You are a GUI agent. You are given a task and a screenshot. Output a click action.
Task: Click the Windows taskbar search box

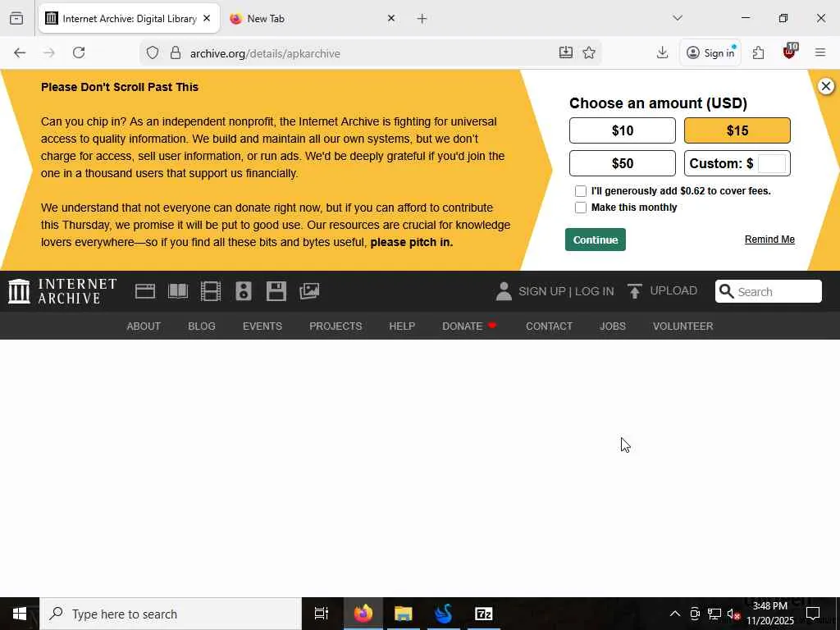[x=171, y=614]
